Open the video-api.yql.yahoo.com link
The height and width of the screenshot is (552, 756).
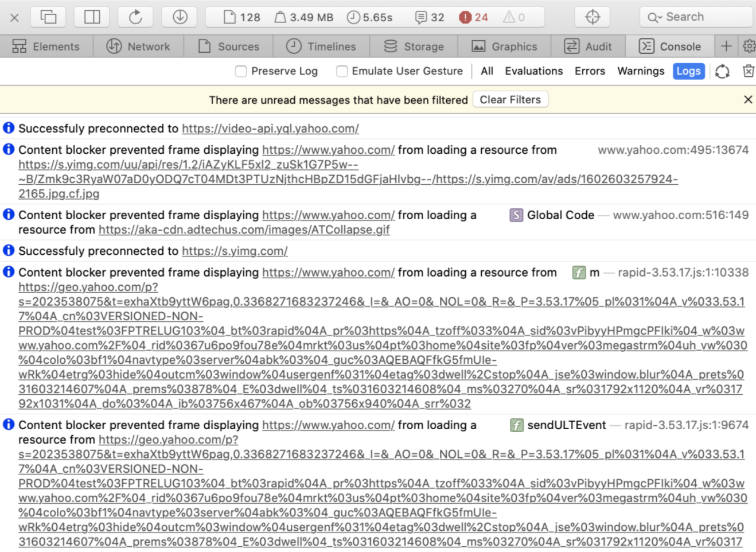[x=270, y=129]
